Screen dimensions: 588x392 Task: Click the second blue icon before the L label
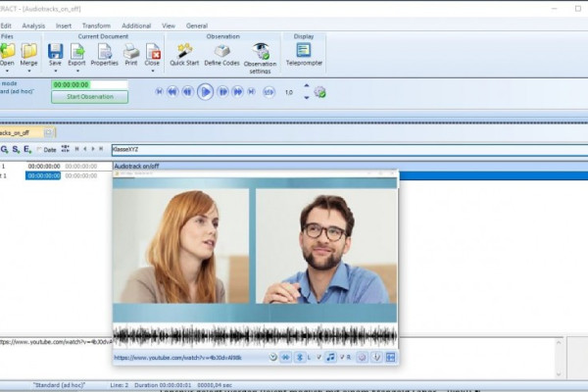click(x=299, y=358)
